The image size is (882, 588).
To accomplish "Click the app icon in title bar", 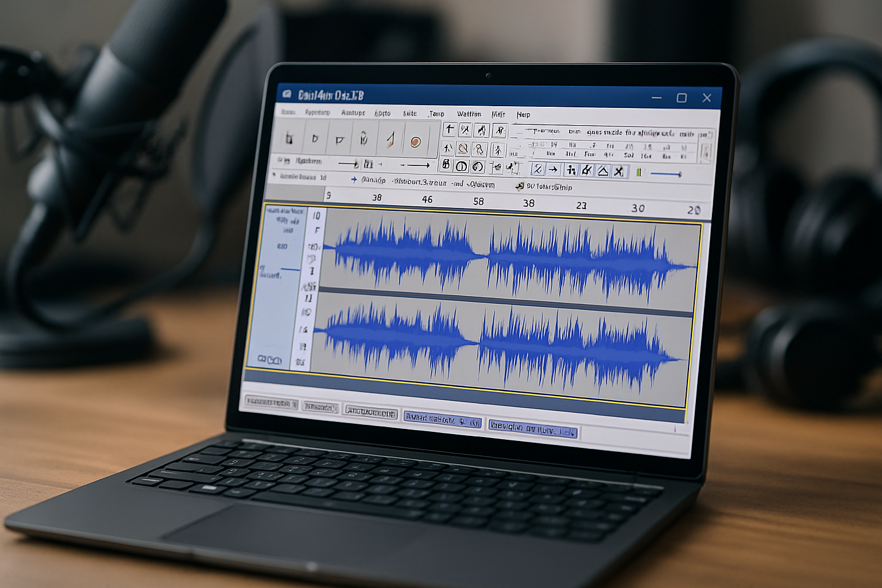I will [287, 94].
